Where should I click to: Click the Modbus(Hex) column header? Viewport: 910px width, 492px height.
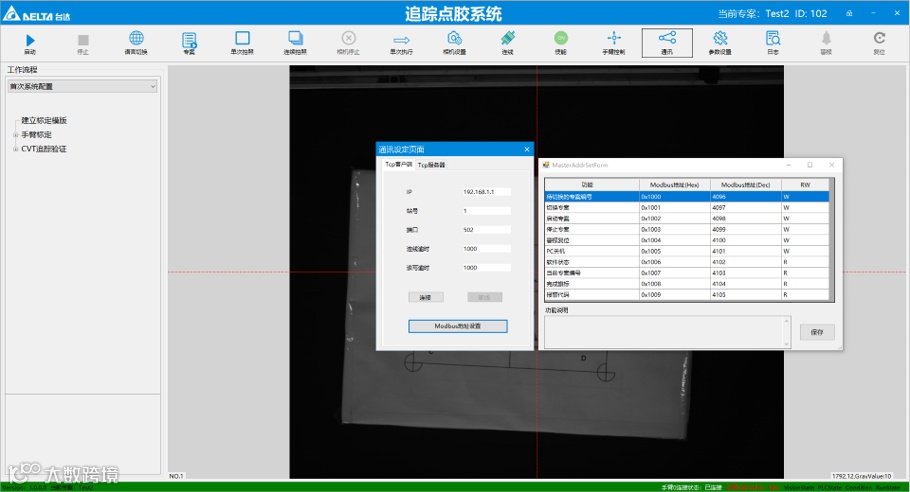pyautogui.click(x=674, y=184)
